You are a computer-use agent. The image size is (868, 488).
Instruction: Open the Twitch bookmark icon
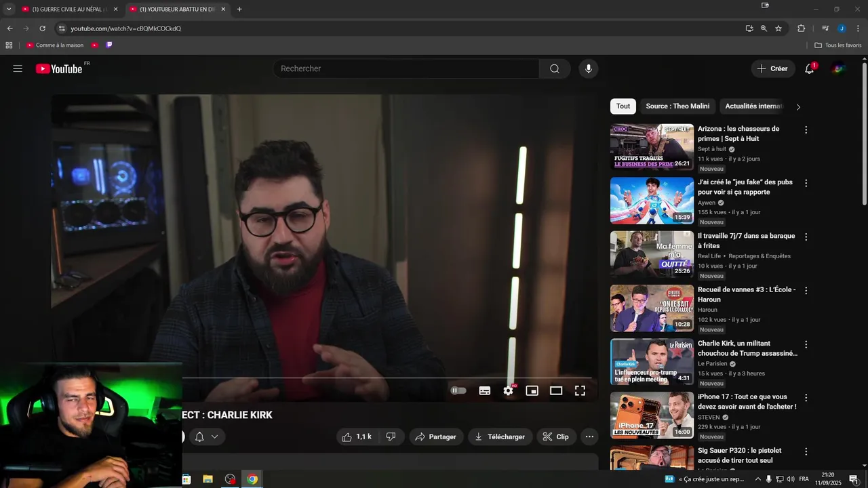point(109,45)
